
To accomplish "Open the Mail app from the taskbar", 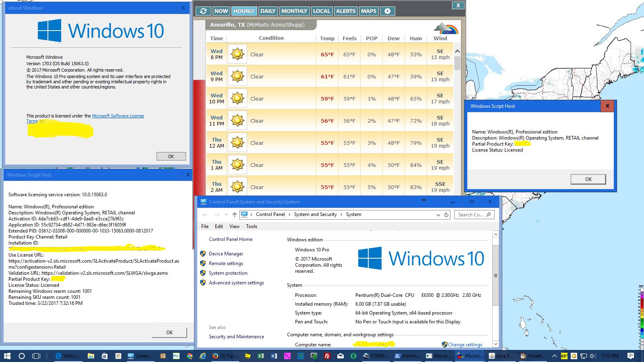I will pos(341,356).
